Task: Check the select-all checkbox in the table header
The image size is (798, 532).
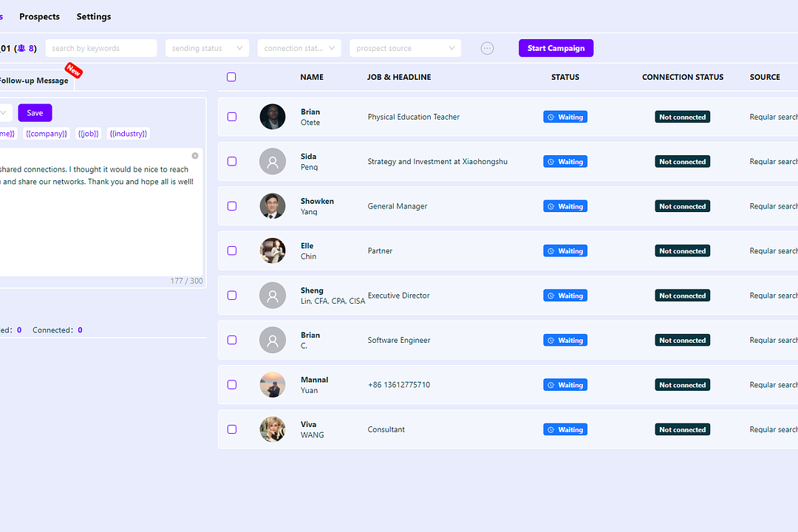Action: pos(231,77)
